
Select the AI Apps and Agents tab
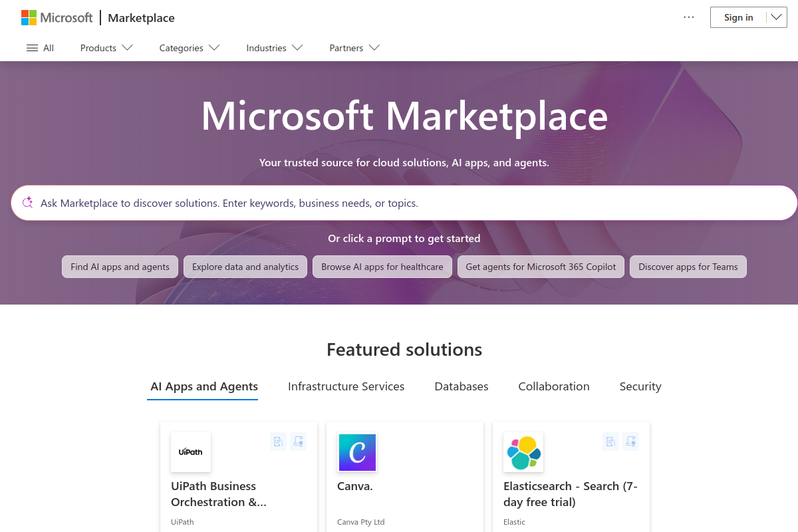(204, 386)
